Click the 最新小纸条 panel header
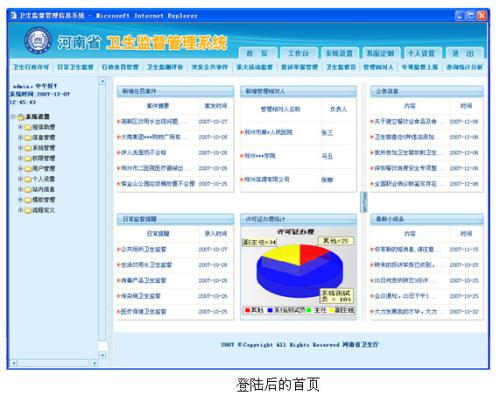The width and height of the screenshot is (500, 396). pyautogui.click(x=427, y=219)
